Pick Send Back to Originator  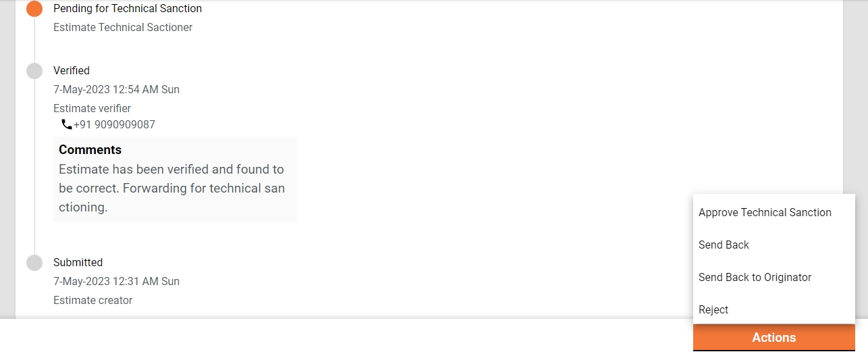point(755,277)
